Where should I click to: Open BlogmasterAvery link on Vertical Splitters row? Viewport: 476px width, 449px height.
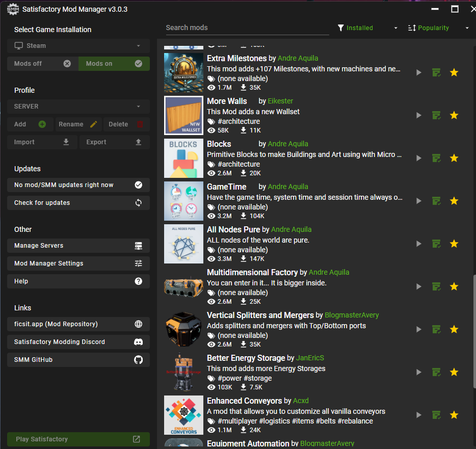pos(352,315)
